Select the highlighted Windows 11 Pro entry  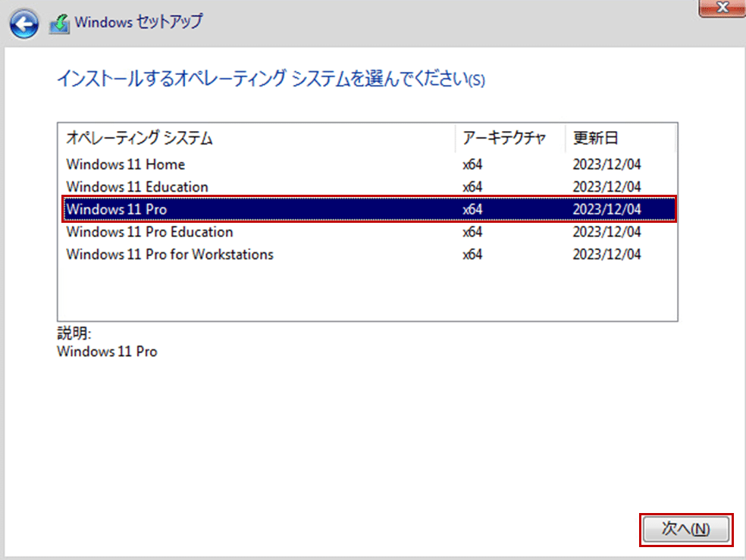(x=368, y=209)
